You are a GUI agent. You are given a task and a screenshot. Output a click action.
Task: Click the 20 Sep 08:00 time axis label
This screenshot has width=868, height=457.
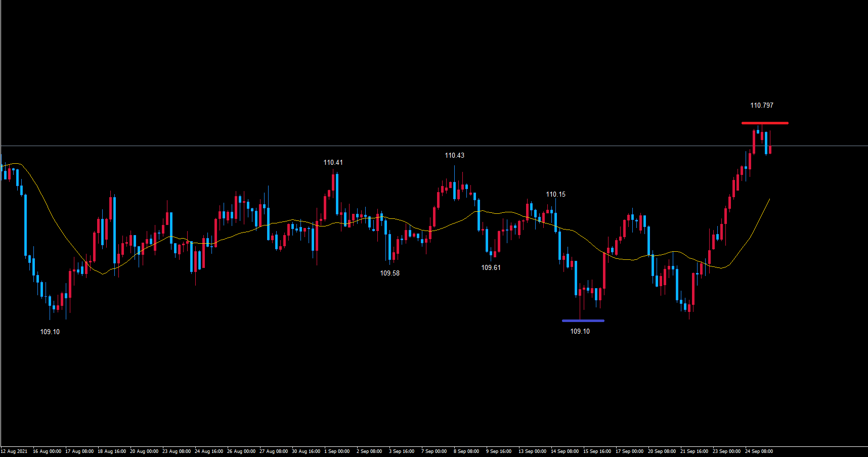[662, 451]
